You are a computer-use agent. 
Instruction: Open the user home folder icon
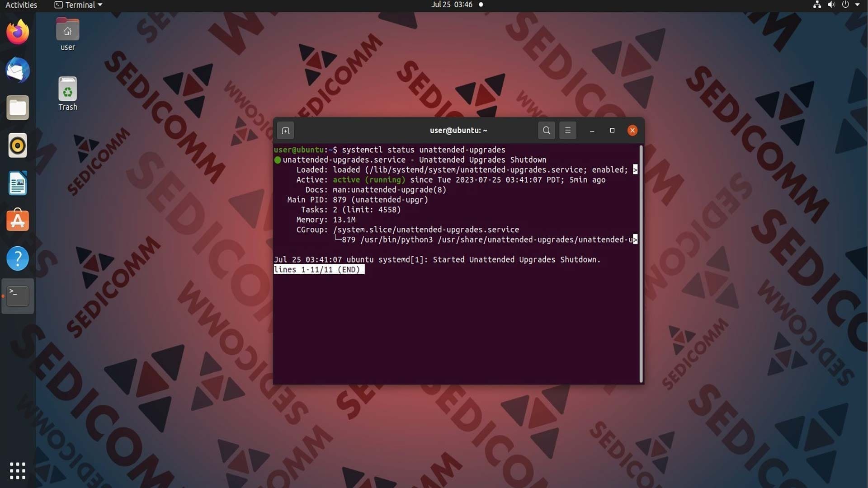pyautogui.click(x=67, y=34)
